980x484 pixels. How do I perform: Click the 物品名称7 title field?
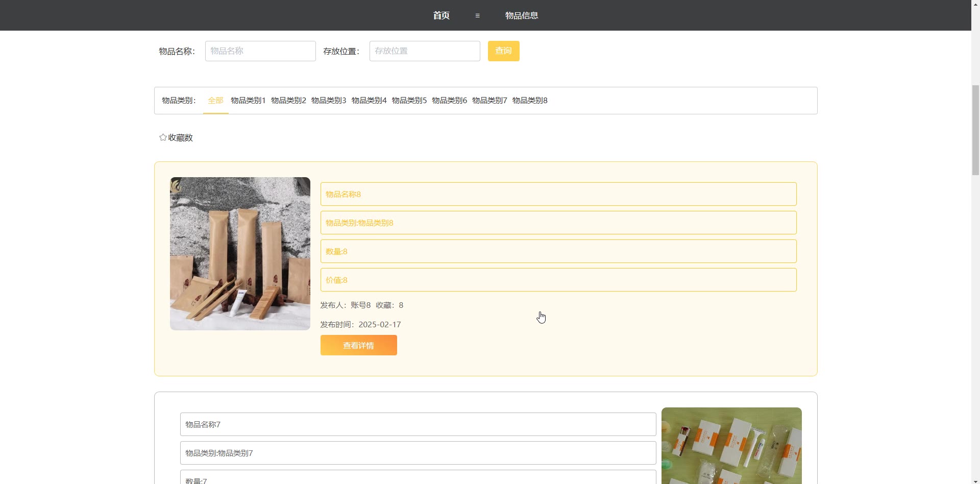pos(418,424)
